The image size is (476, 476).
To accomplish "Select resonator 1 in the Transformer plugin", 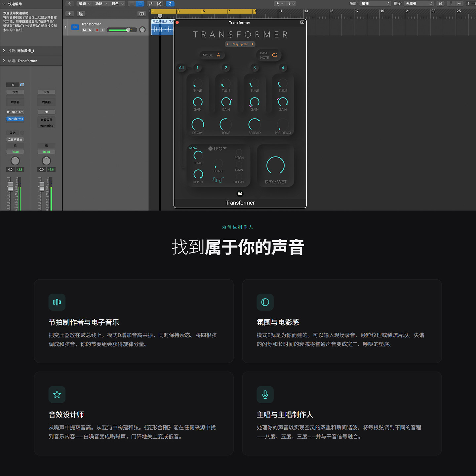I will (197, 68).
